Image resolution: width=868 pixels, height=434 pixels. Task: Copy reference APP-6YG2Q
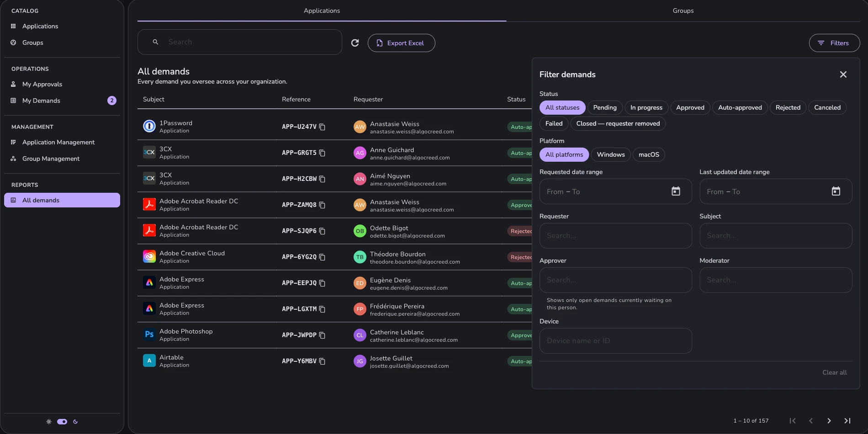point(322,257)
